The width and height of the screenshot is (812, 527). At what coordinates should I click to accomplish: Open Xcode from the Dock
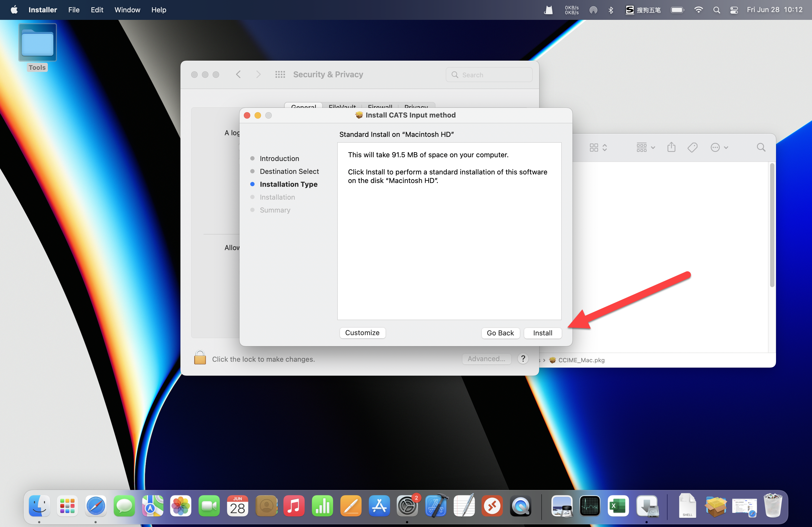click(x=436, y=506)
